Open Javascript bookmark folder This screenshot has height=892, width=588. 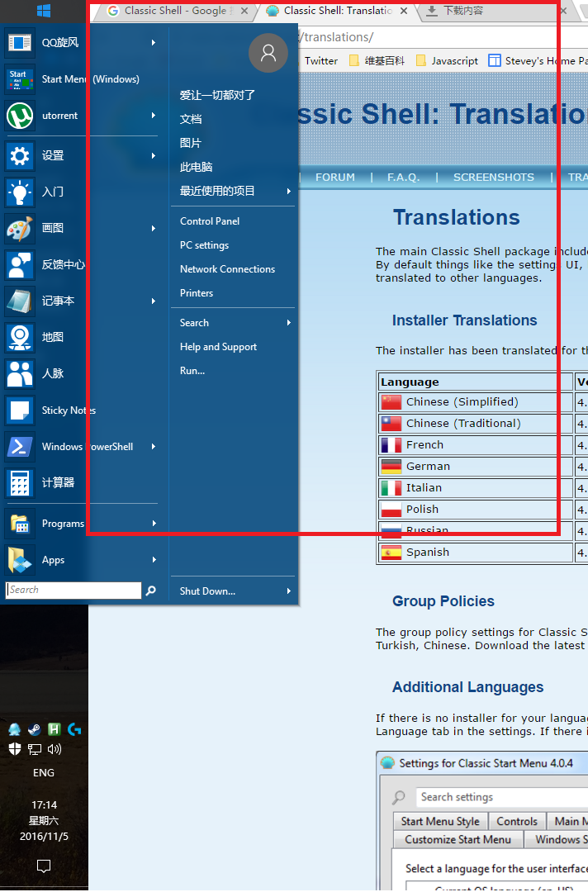click(448, 61)
